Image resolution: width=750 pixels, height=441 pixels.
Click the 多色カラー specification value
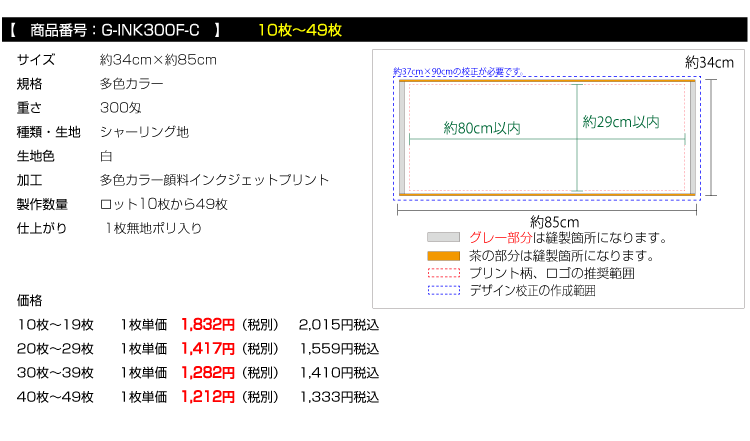point(132,84)
